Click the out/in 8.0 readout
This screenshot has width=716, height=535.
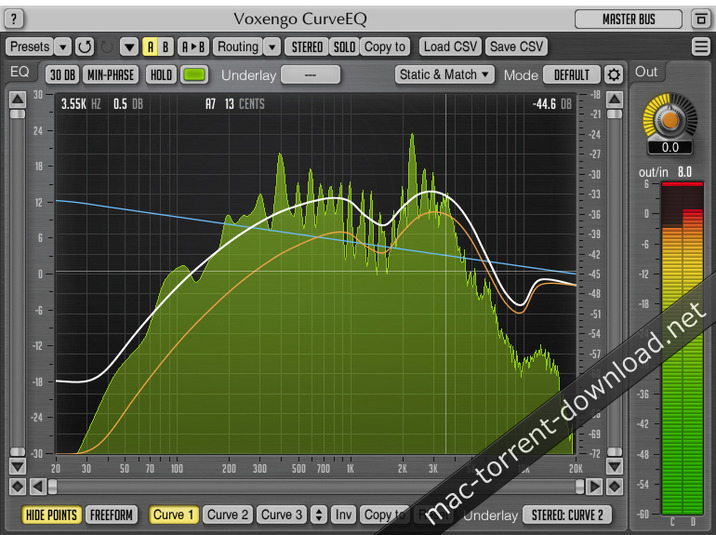point(665,172)
